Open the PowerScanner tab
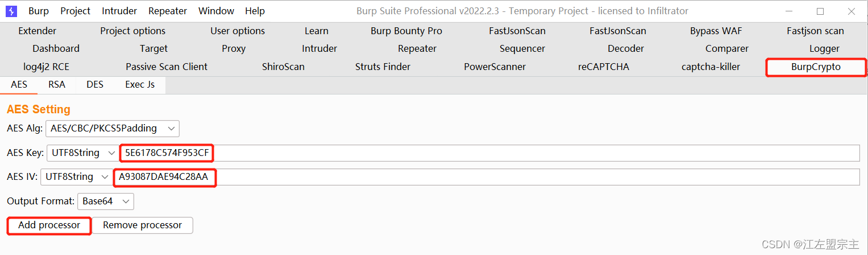Viewport: 868px width, 255px height. [495, 67]
